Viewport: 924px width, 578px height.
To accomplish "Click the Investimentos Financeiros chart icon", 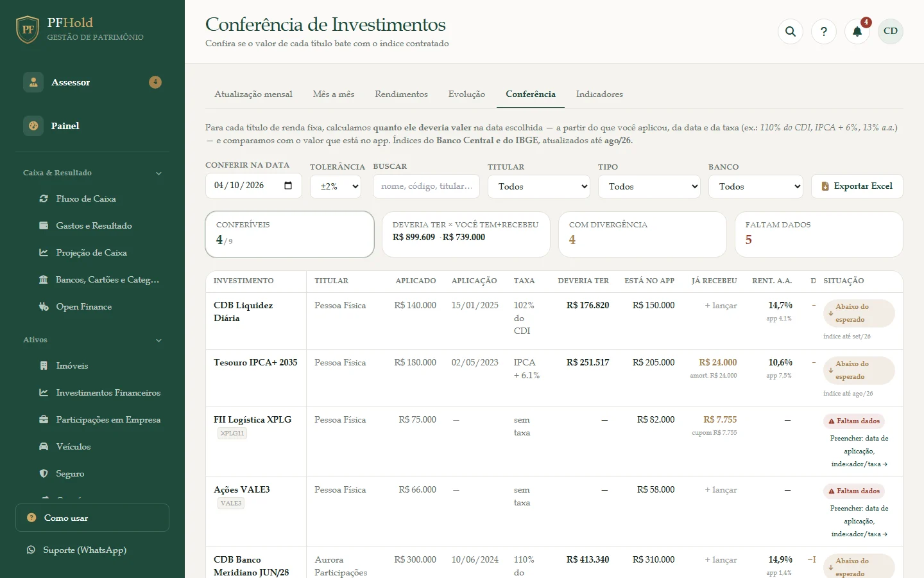I will 44,393.
